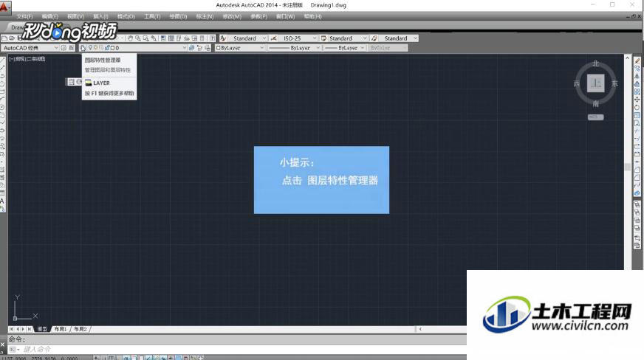Click layer 0 color swatch
The width and height of the screenshot is (644, 360).
pos(112,48)
